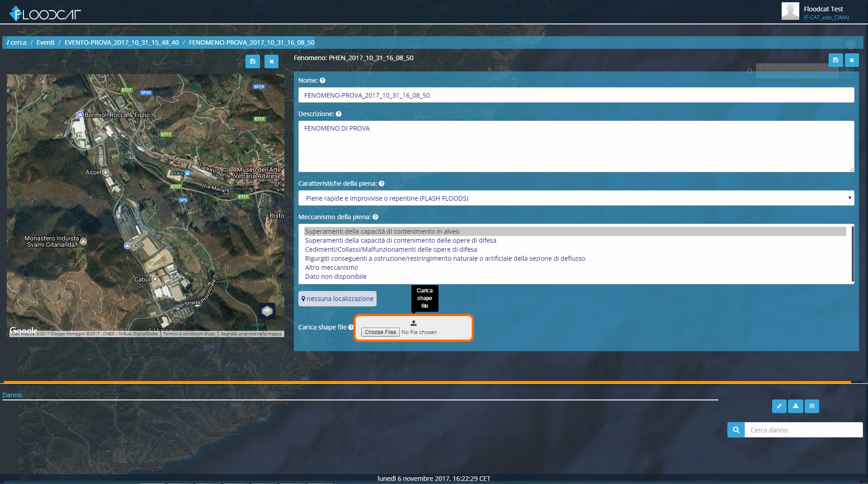Click the Choose Files button
The height and width of the screenshot is (484, 868).
pos(380,332)
